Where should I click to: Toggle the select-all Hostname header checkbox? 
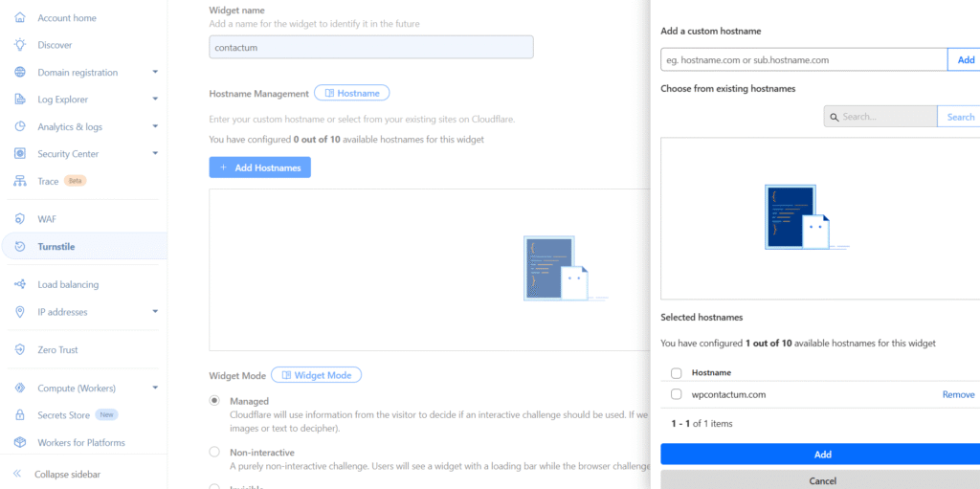(x=677, y=373)
